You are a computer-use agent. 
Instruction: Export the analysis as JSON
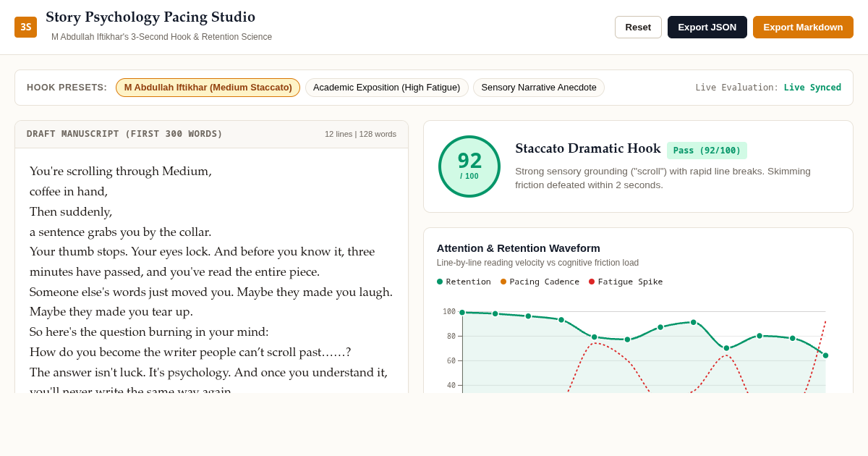pos(707,28)
